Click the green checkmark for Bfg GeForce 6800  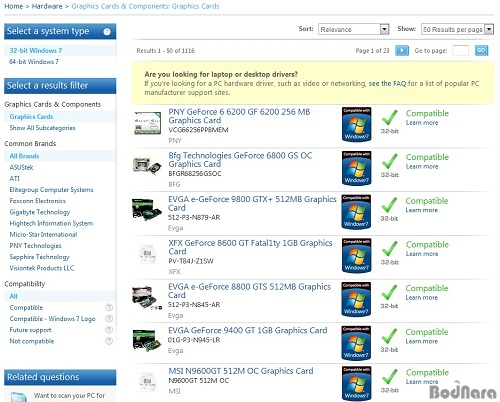click(390, 161)
